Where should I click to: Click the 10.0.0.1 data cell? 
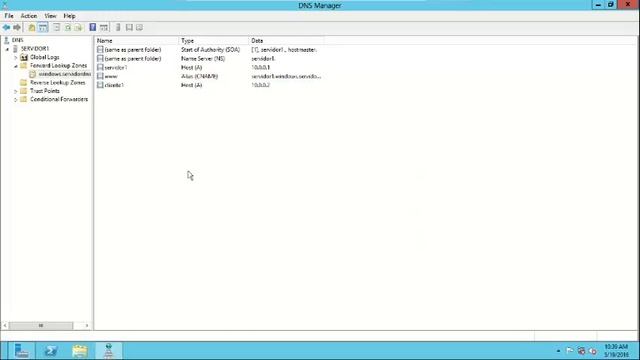pos(260,67)
